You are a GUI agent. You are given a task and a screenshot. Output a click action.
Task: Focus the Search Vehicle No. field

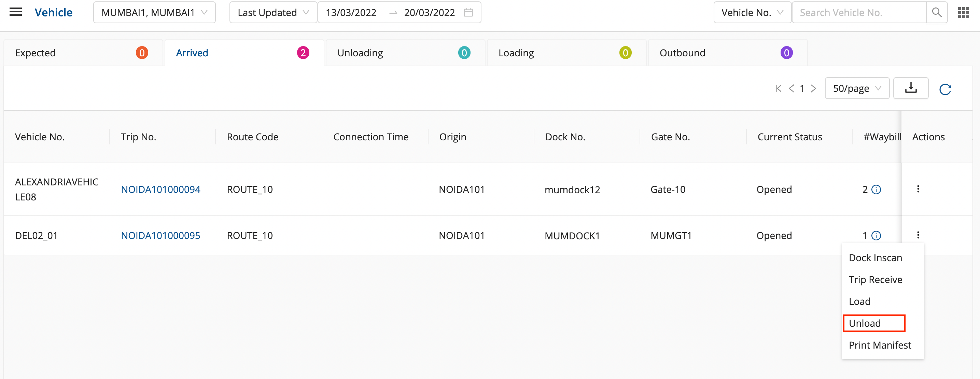click(x=858, y=13)
